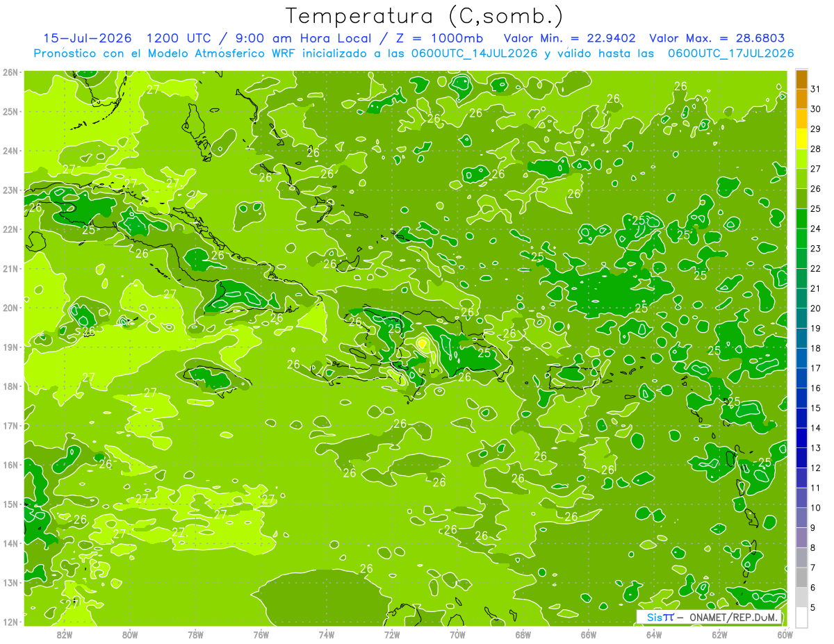Click colorbar legend value "29"
Screen dimensions: 834x644
click(x=816, y=129)
